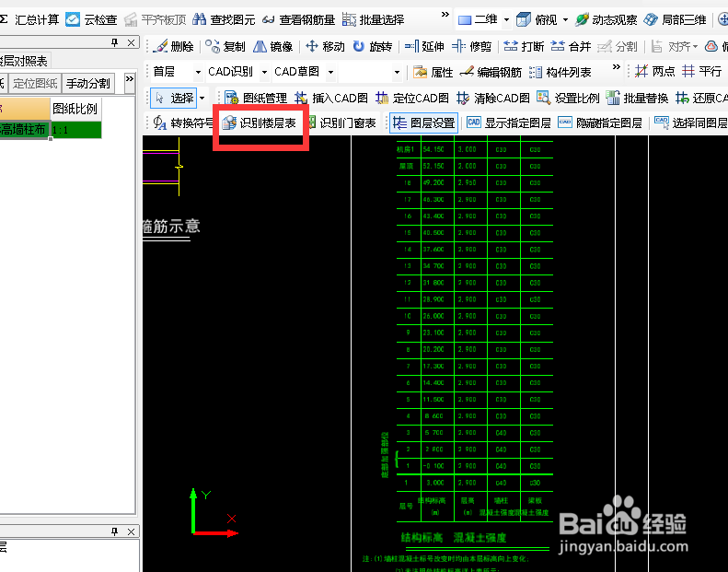Viewport: 728px width, 572px height.
Task: Click 隐藏指定图层 hide specified layer
Action: [600, 123]
